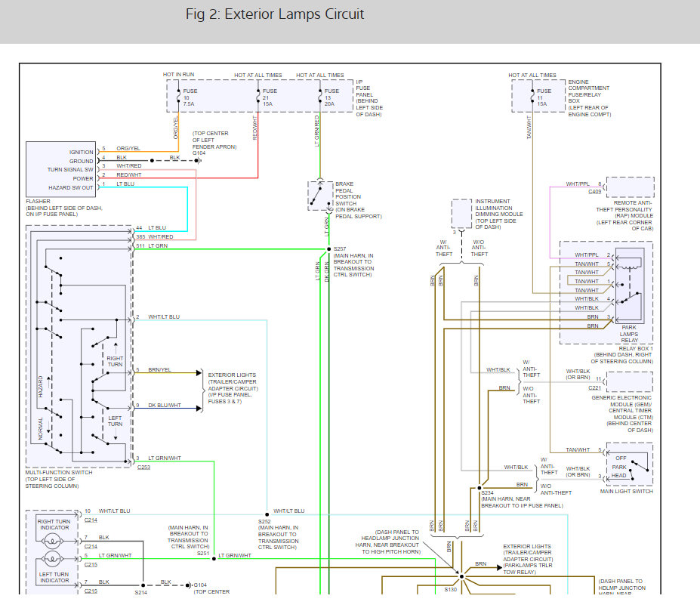Click the 'S251' splice label
Screen dimensions: 700x608
point(203,553)
